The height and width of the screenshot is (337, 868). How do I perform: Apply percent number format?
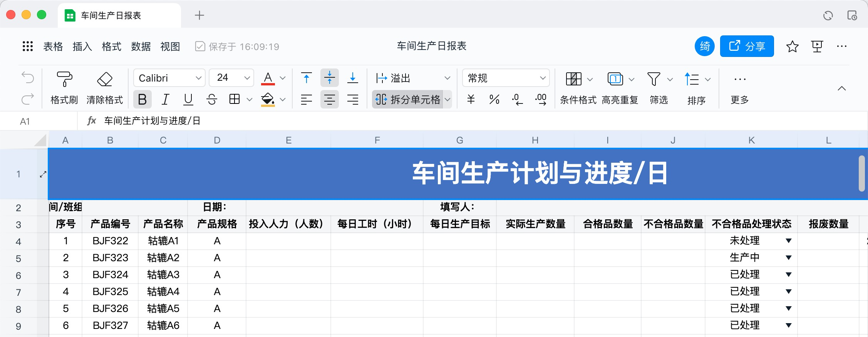494,100
